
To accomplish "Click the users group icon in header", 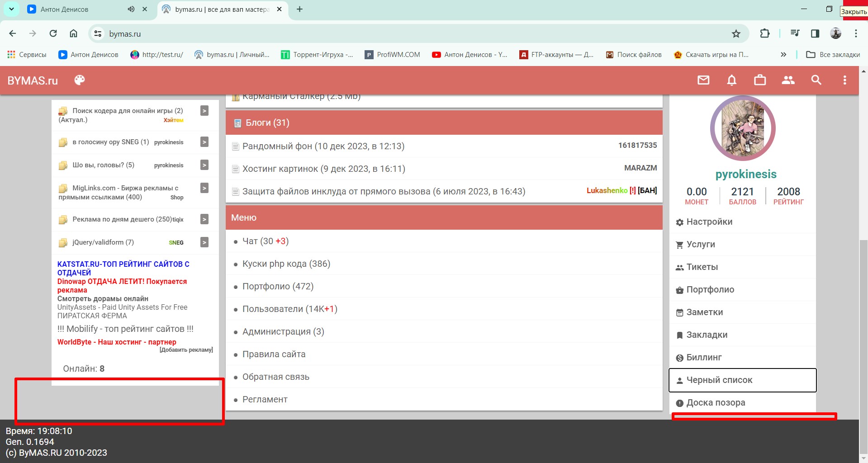I will [x=788, y=80].
